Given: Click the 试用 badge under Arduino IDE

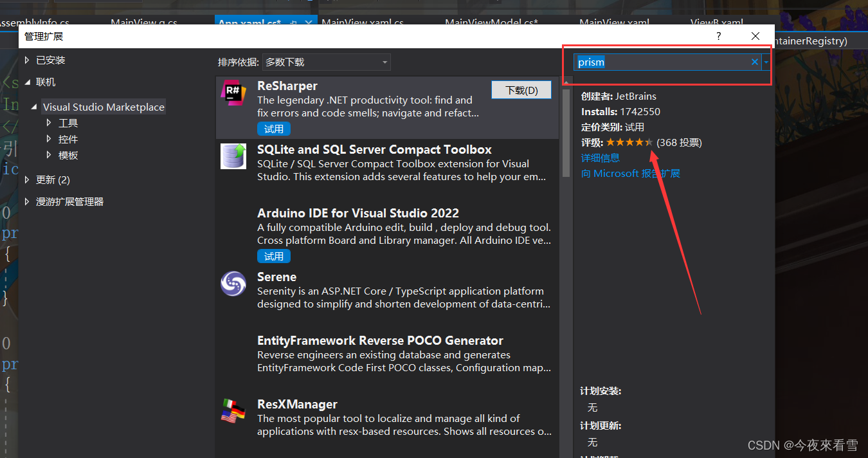Looking at the screenshot, I should tap(274, 256).
